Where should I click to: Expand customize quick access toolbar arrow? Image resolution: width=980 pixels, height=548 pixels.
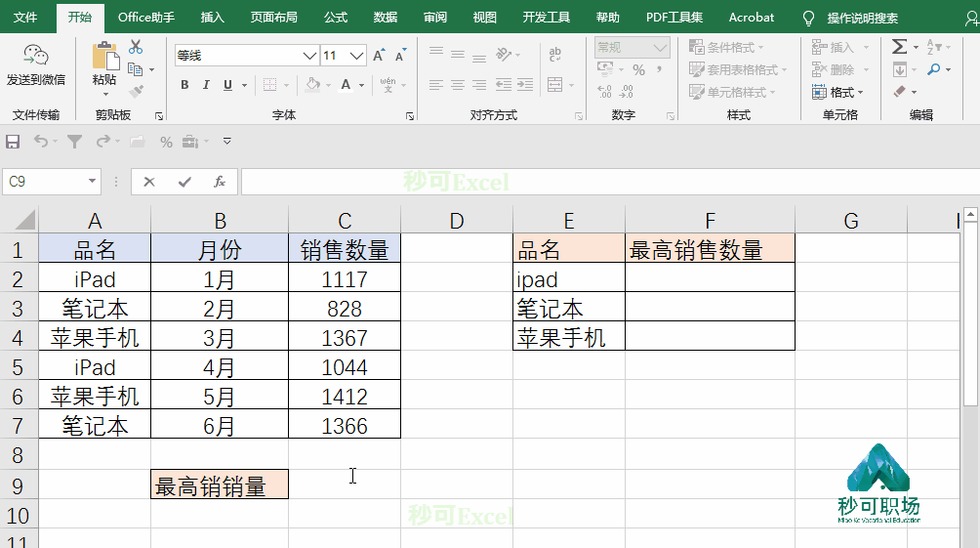click(227, 142)
